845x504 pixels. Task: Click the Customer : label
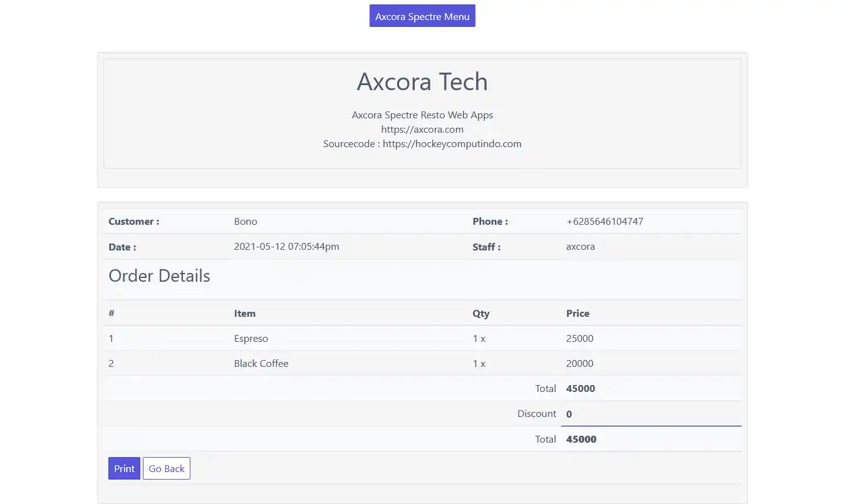pos(133,222)
